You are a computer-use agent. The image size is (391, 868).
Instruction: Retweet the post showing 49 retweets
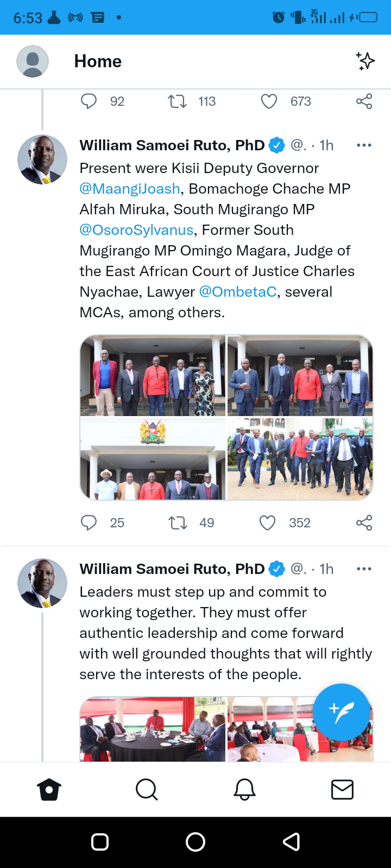[178, 523]
